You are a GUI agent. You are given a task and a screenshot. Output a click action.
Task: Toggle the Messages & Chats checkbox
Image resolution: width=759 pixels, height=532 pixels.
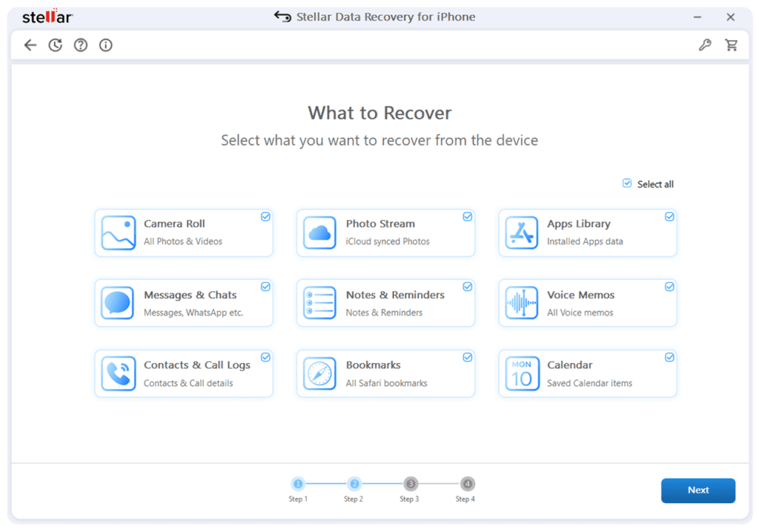(266, 287)
